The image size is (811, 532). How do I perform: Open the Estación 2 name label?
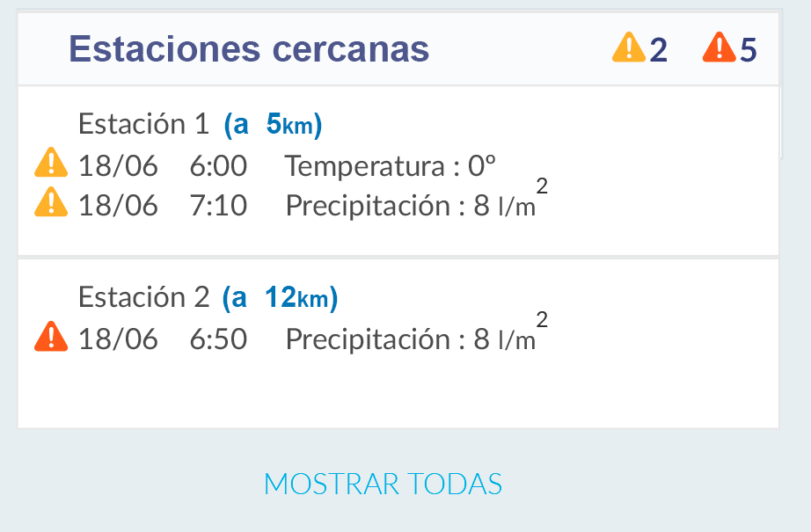[x=143, y=298]
